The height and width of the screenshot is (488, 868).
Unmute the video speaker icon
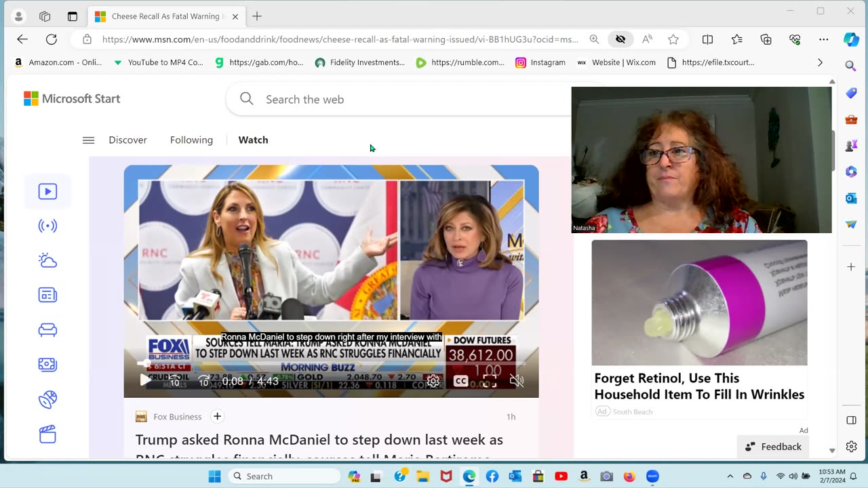[x=517, y=381]
